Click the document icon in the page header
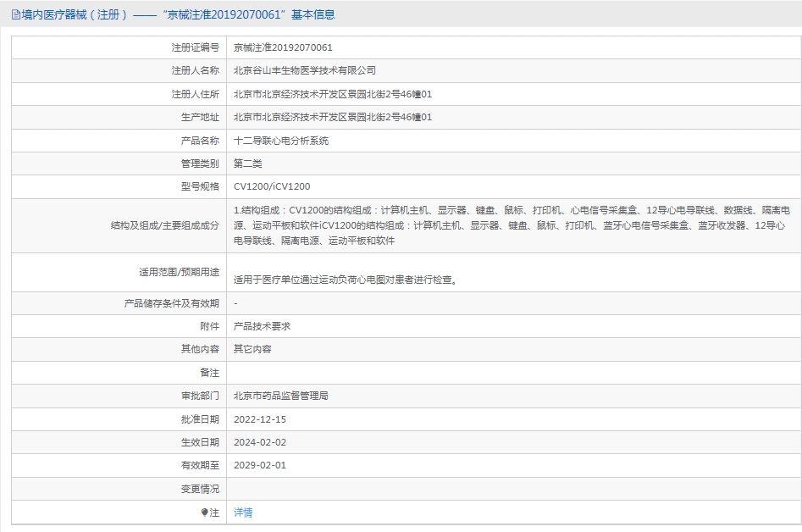Image resolution: width=802 pixels, height=532 pixels. pos(16,15)
